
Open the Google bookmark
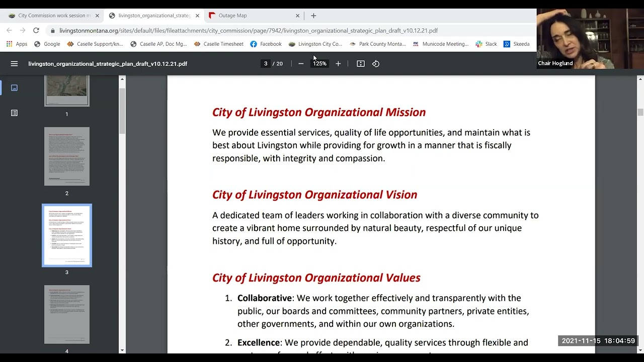coord(47,44)
